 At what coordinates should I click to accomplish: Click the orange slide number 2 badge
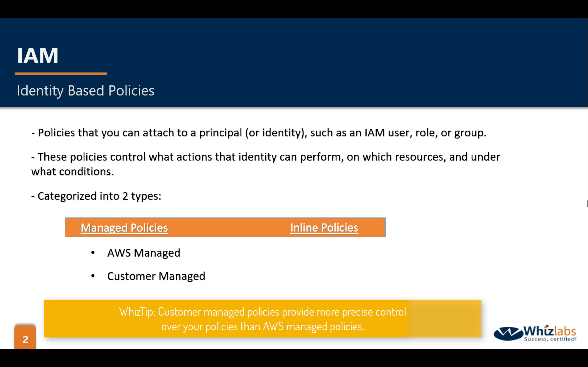[25, 339]
